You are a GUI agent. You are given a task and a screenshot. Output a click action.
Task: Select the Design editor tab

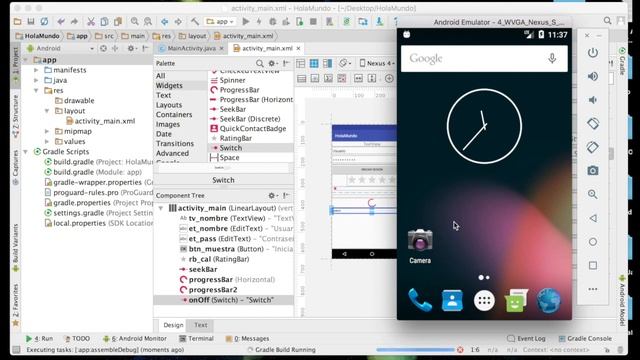pos(173,325)
